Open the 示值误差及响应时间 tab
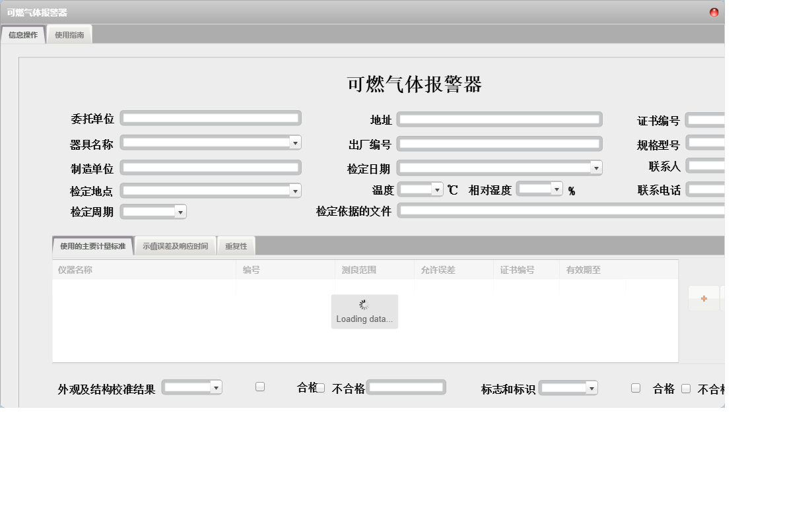 point(175,246)
